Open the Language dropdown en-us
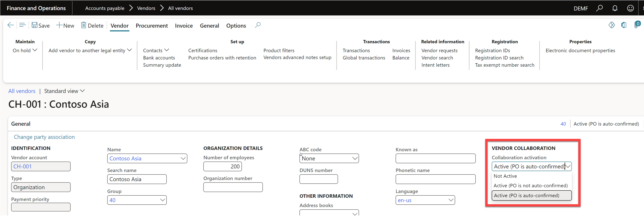The image size is (644, 222). coord(451,200)
